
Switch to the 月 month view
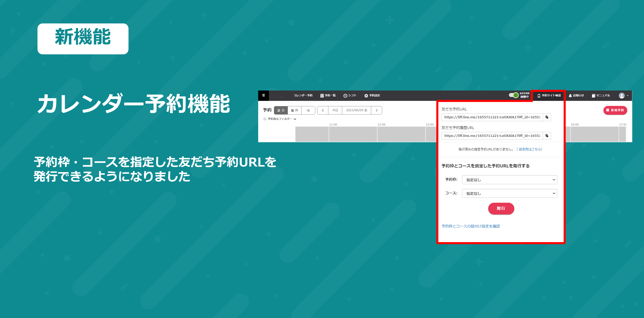[x=294, y=110]
